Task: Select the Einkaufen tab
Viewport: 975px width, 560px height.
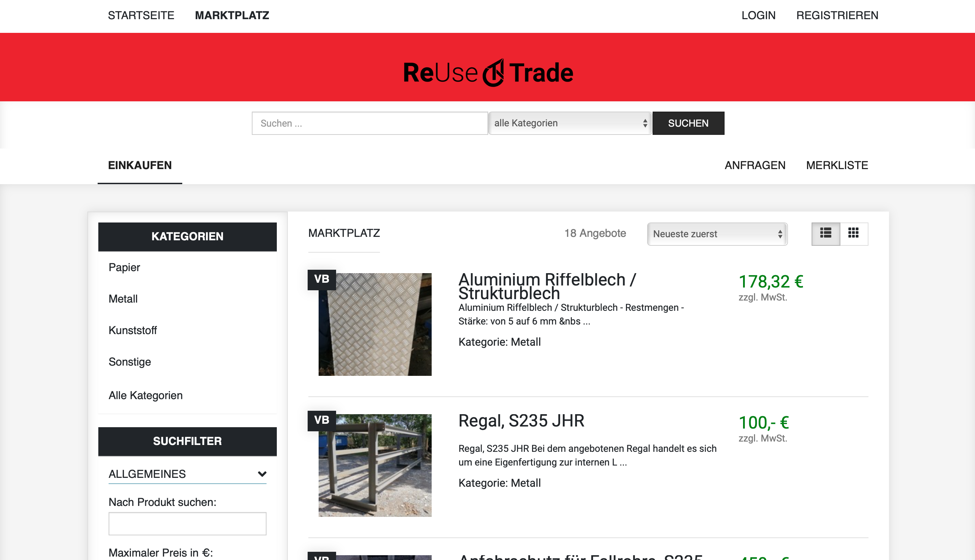Action: (140, 165)
